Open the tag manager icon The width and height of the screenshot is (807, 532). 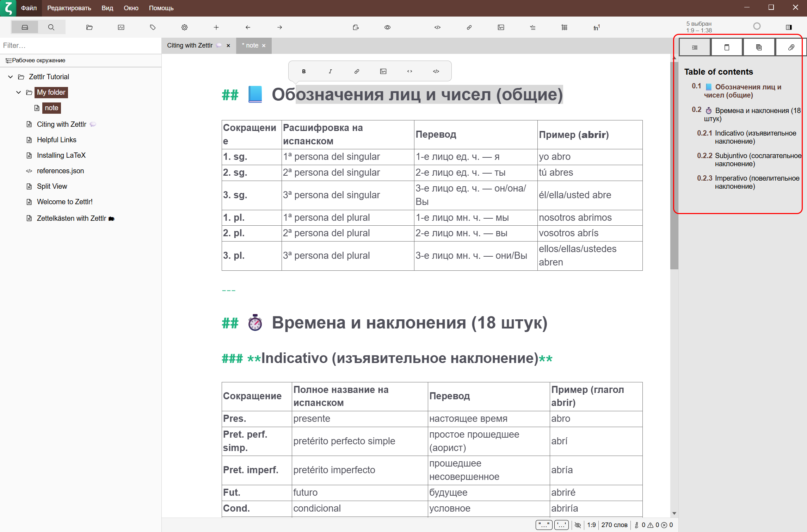[153, 27]
